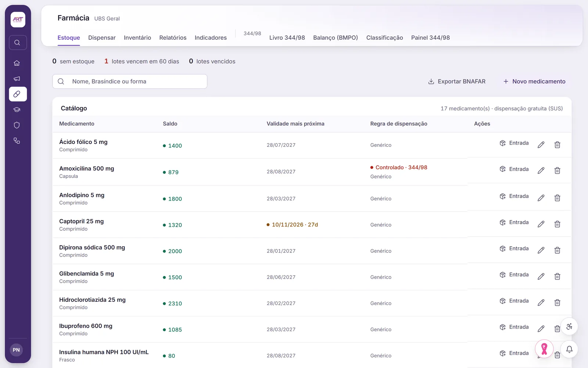This screenshot has width=588, height=368.
Task: Click the Validade mais próxima column header
Action: click(295, 124)
